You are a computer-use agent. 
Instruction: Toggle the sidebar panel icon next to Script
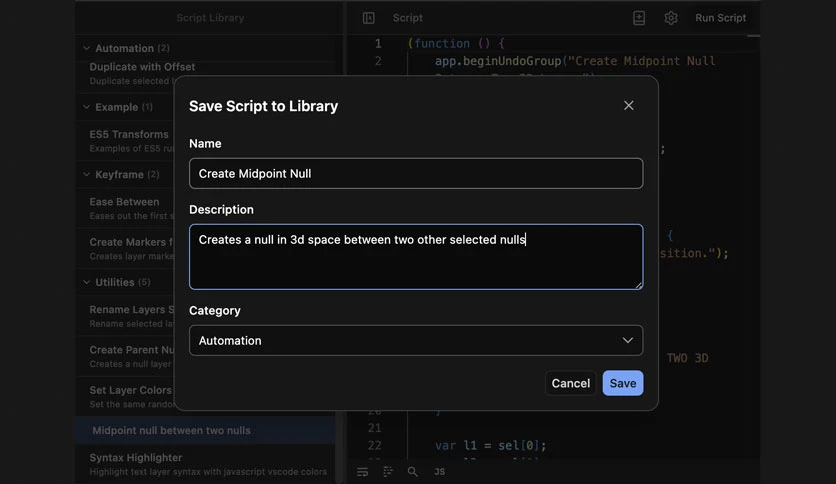click(368, 18)
